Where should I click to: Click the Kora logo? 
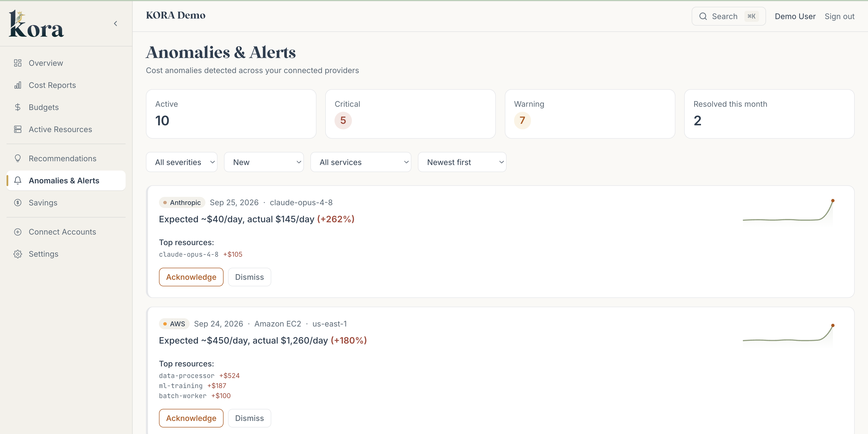coord(36,24)
